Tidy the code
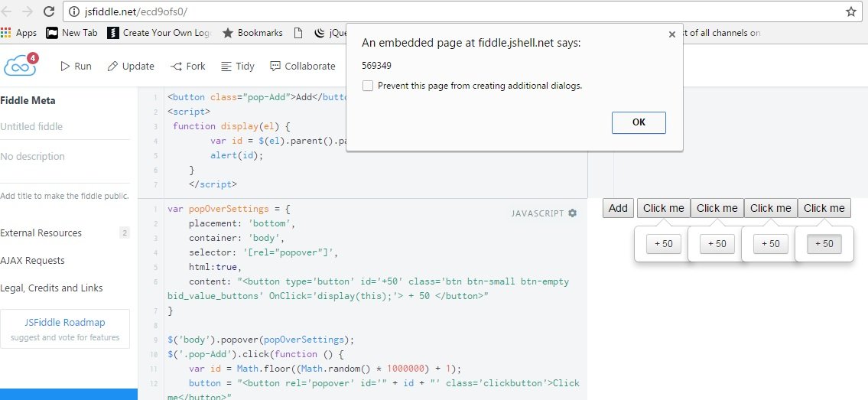Image resolution: width=868 pixels, height=400 pixels. 238,67
